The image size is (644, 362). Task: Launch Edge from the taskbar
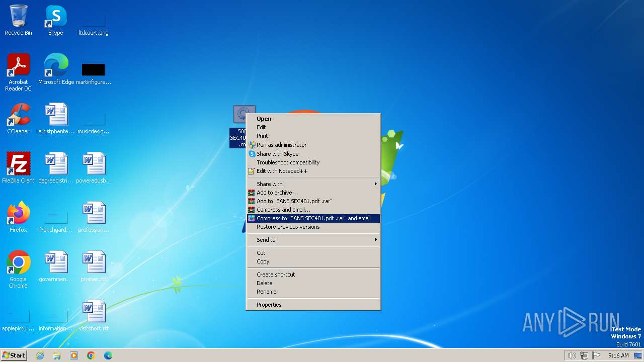tap(108, 355)
